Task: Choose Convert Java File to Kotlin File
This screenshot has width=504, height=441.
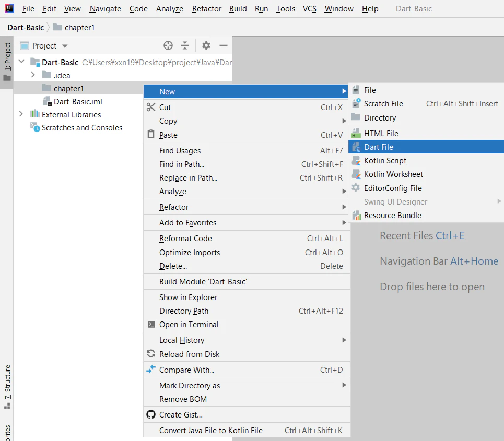Action: [247, 430]
